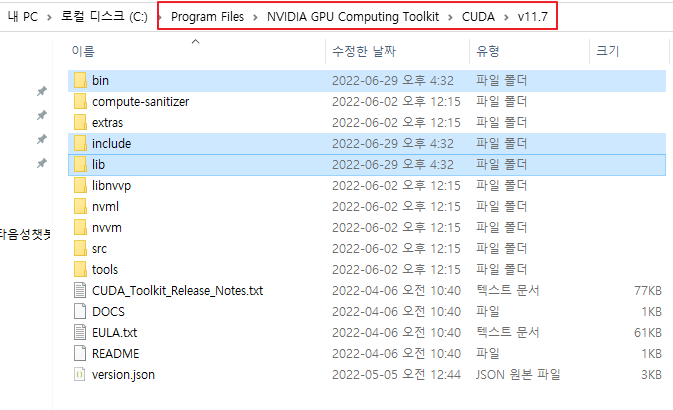Click the version.json file icon
Screen dimensions: 673x410
click(x=80, y=375)
